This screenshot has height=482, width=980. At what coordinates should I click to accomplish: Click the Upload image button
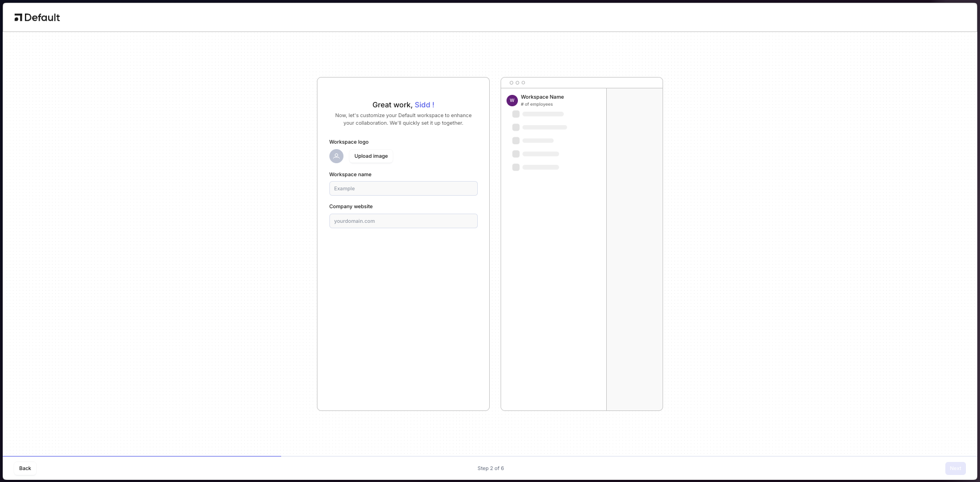point(371,156)
